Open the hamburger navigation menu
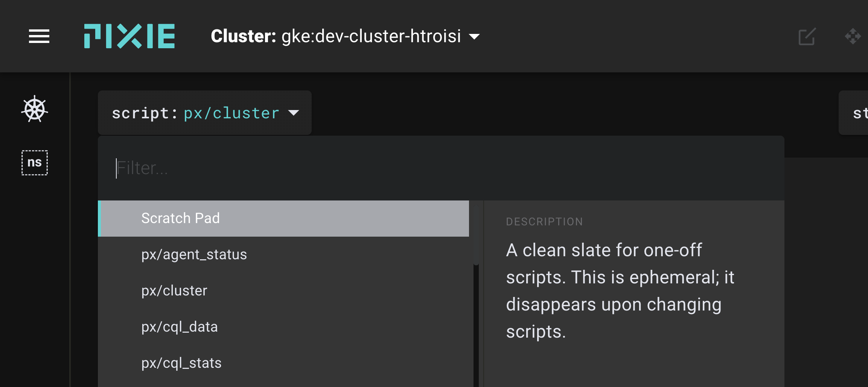The image size is (868, 387). (x=39, y=36)
